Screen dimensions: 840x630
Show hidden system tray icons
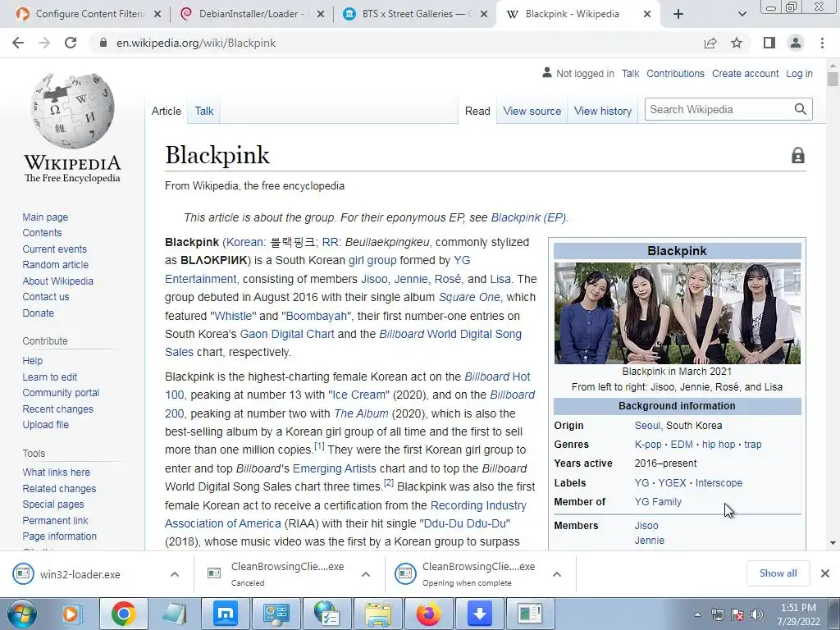697,614
